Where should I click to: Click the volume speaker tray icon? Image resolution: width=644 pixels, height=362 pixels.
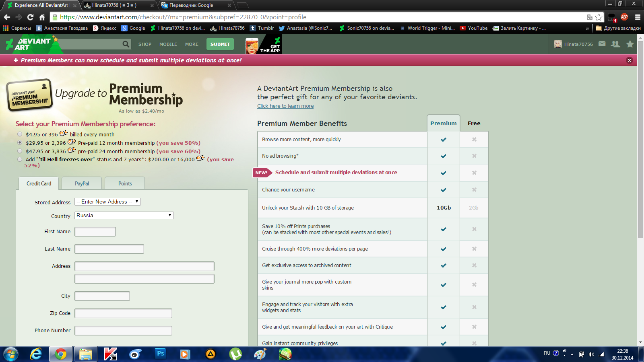(x=591, y=354)
